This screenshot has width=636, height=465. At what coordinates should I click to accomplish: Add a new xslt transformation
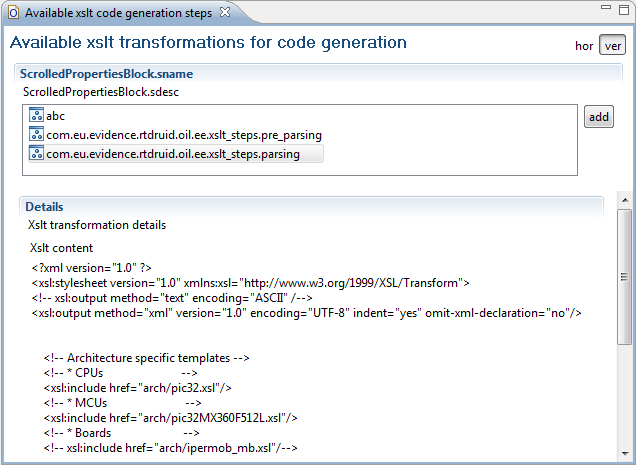tap(599, 117)
